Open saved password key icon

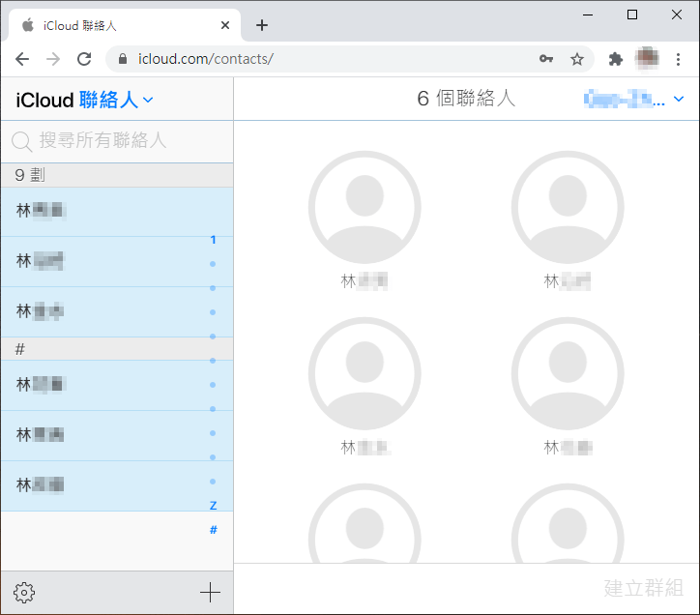click(546, 59)
